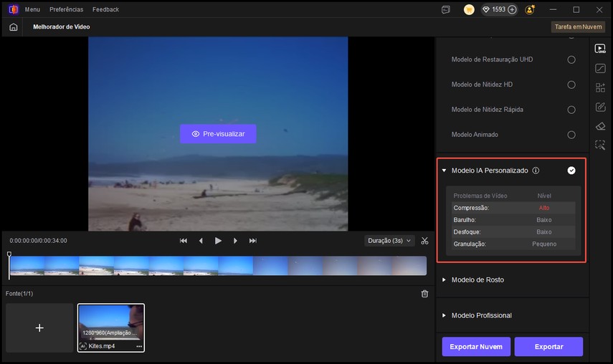Step back one frame
Screen dimensions: 613x364
tap(201, 241)
